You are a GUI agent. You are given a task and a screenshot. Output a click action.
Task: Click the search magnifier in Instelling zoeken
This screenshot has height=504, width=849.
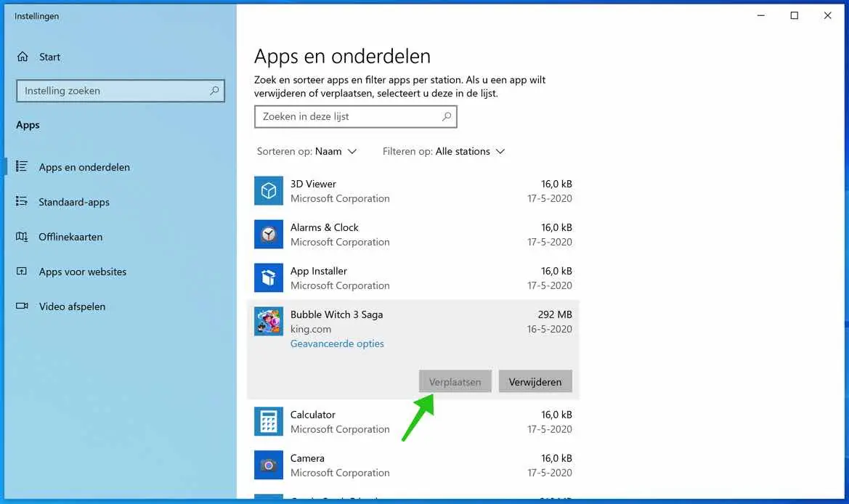[214, 90]
